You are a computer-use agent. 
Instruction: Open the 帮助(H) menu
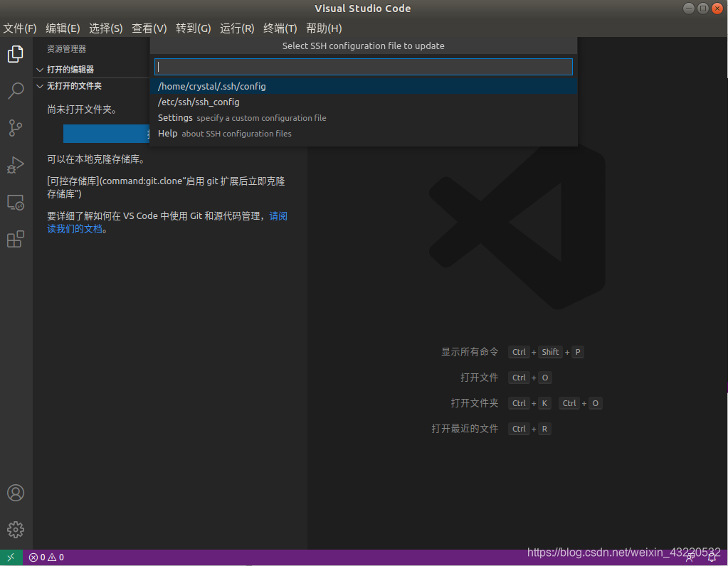324,28
